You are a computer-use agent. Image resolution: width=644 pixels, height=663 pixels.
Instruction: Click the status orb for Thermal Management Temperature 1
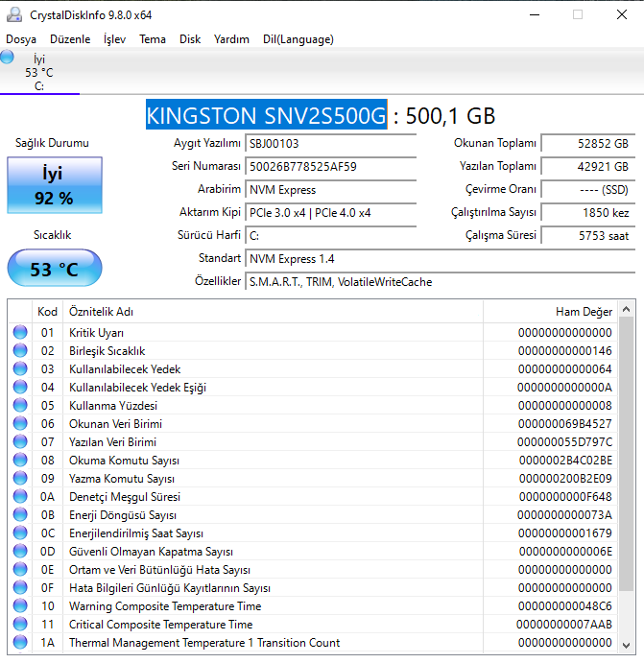click(20, 642)
